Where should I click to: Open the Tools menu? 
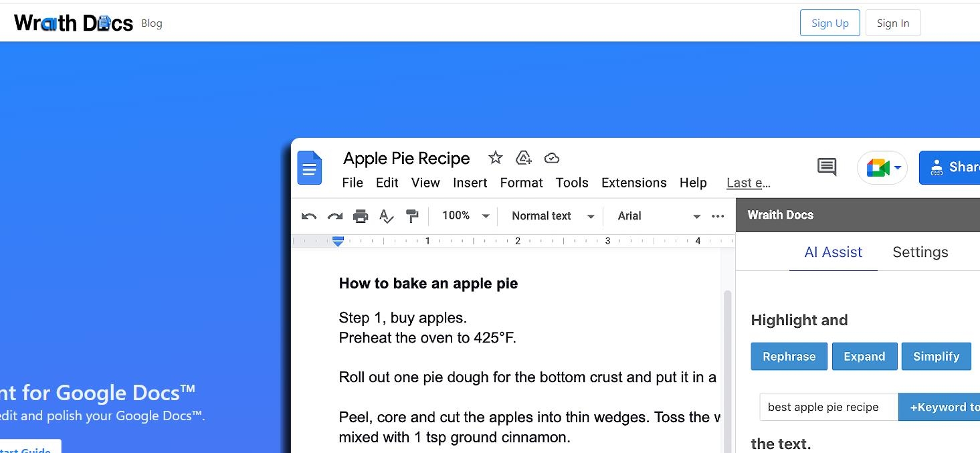pos(572,183)
